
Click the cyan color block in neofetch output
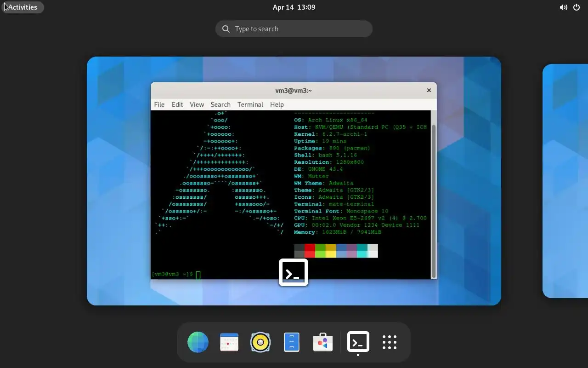click(362, 251)
